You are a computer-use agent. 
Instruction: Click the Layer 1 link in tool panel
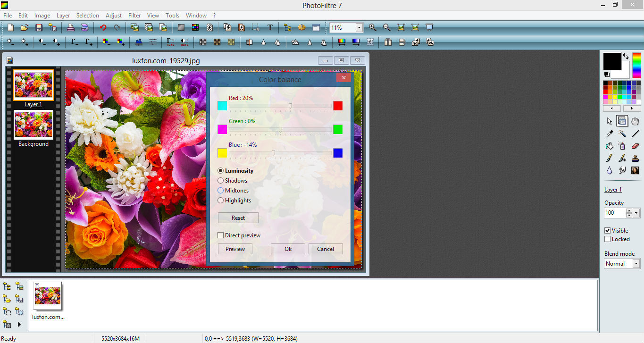613,190
